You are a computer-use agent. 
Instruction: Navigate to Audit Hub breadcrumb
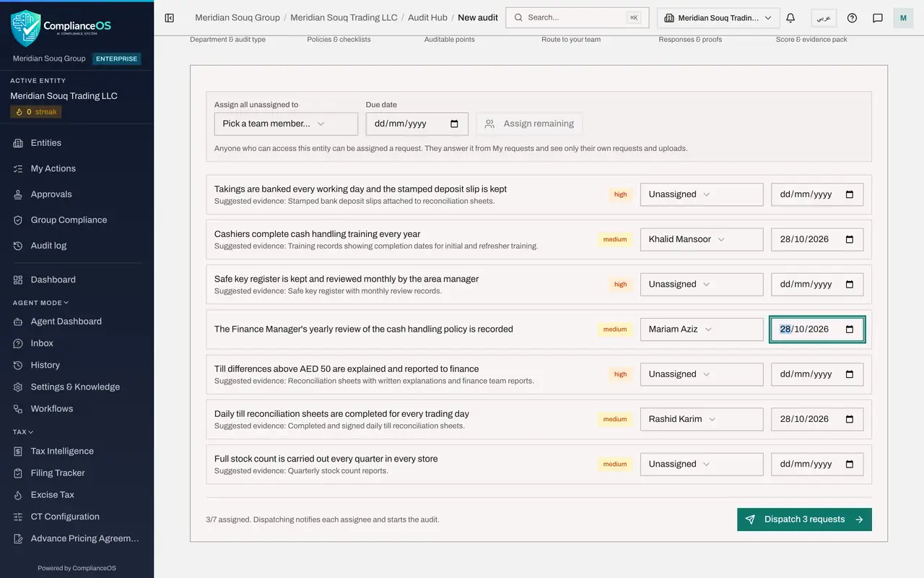point(427,17)
